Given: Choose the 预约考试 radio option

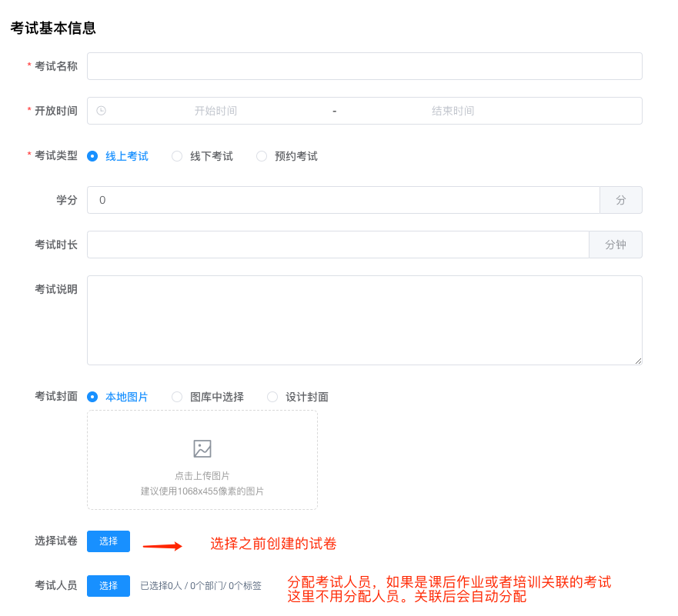Looking at the screenshot, I should click(x=262, y=156).
